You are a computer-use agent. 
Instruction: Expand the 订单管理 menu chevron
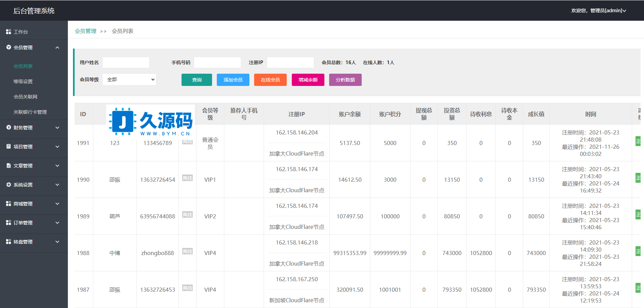(x=57, y=223)
